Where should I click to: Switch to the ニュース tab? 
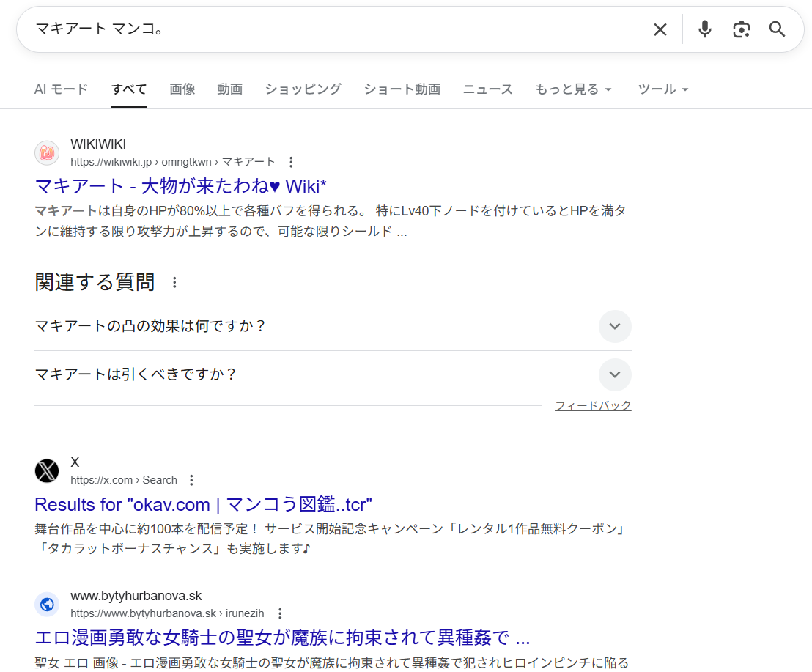coord(487,89)
